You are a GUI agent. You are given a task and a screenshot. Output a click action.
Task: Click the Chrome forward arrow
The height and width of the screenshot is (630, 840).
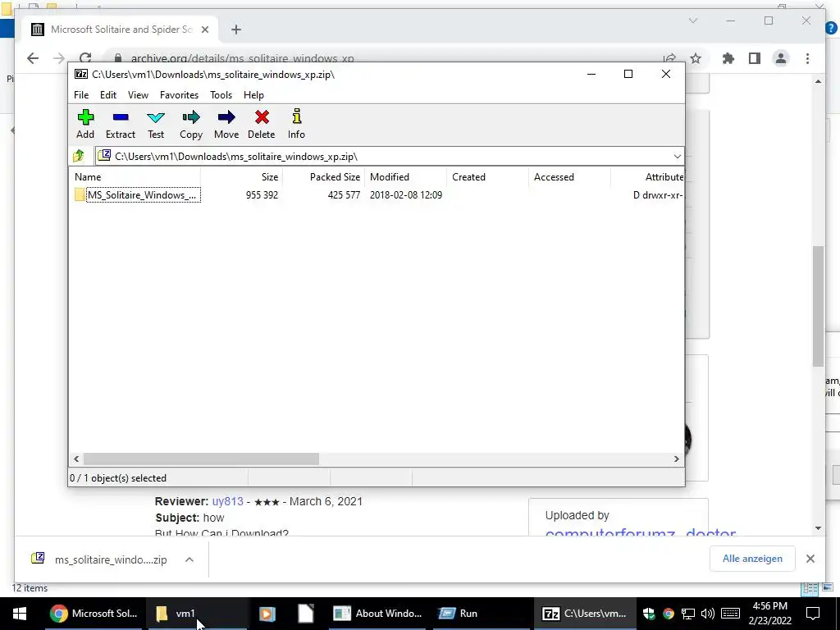click(59, 58)
